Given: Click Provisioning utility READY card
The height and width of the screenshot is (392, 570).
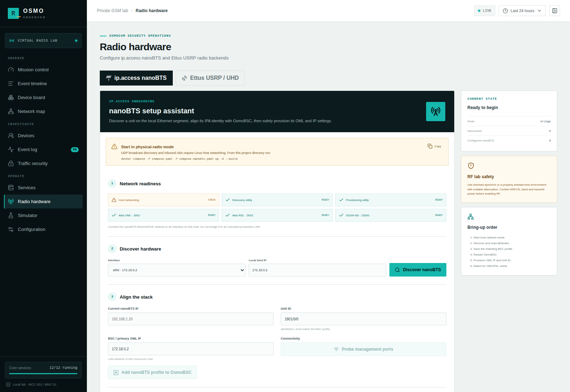Looking at the screenshot, I should 391,200.
